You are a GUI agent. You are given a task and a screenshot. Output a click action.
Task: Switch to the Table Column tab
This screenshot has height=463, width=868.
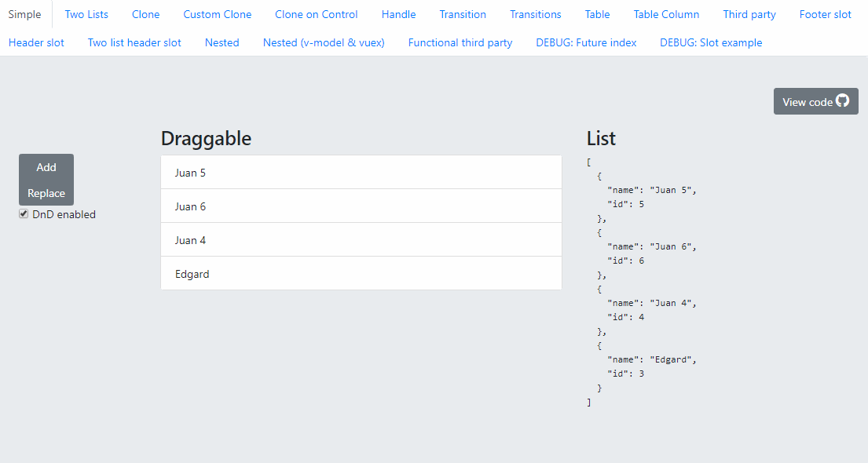(666, 14)
